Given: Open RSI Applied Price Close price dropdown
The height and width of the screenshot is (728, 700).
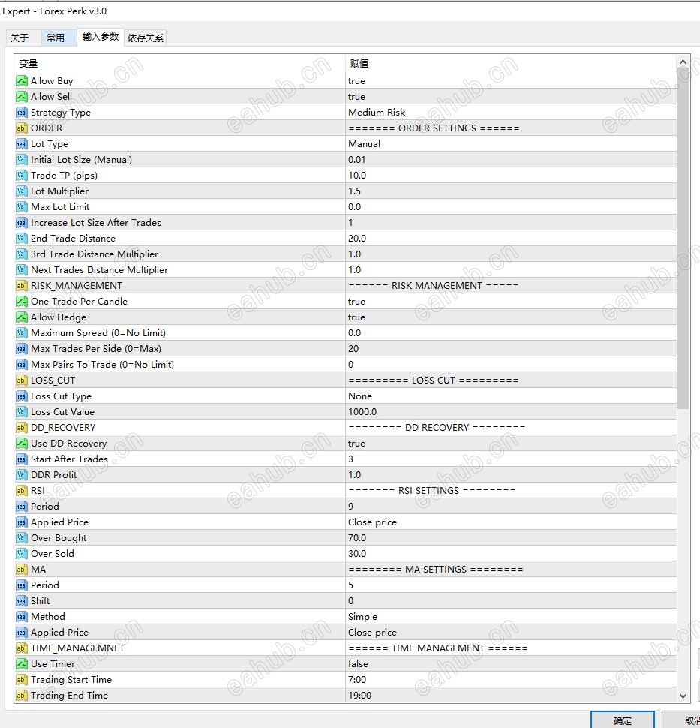Looking at the screenshot, I should pos(511,522).
